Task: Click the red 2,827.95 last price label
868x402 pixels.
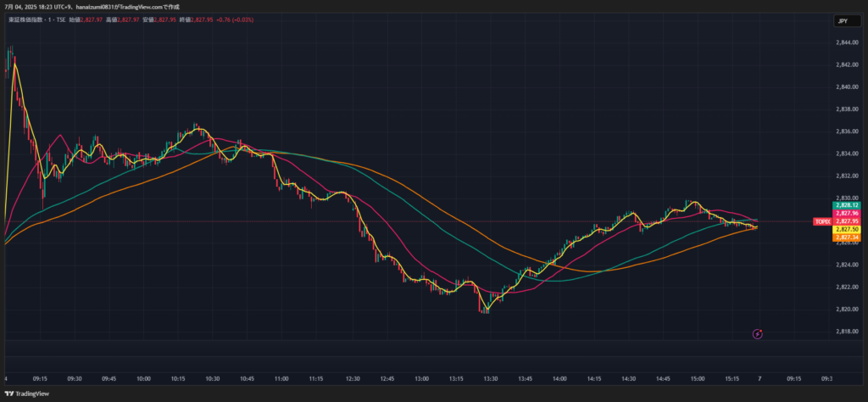Action: point(847,221)
